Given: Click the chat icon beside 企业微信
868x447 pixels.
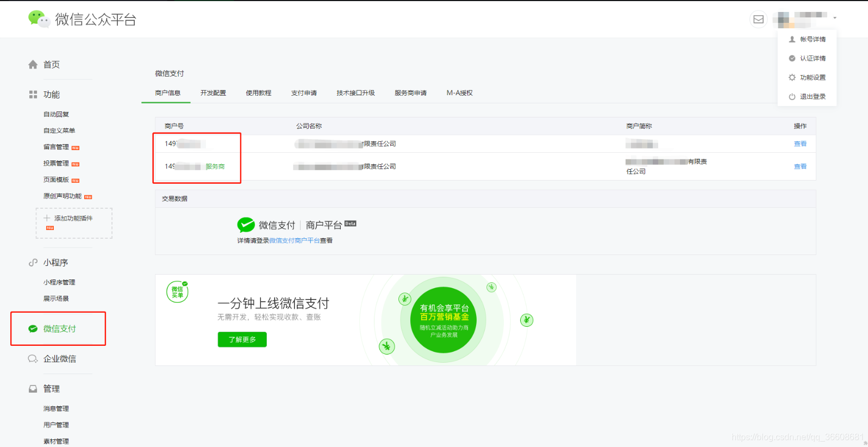Looking at the screenshot, I should 33,359.
